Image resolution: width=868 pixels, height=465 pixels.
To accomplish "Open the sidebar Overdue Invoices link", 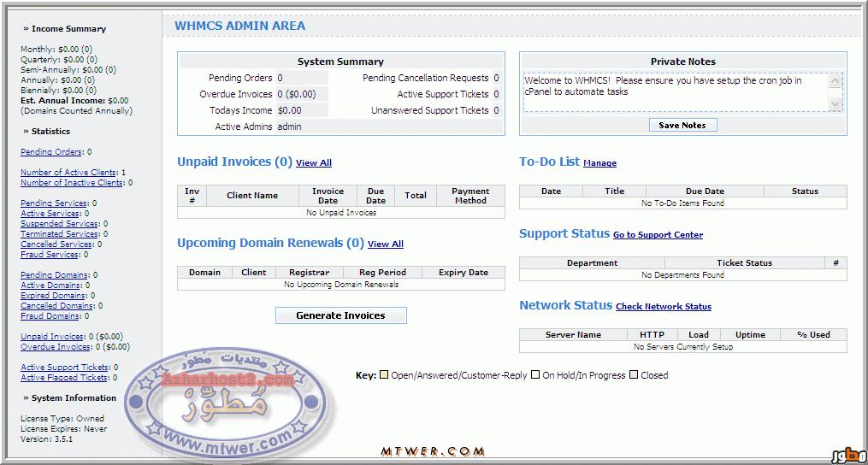I will tap(56, 347).
